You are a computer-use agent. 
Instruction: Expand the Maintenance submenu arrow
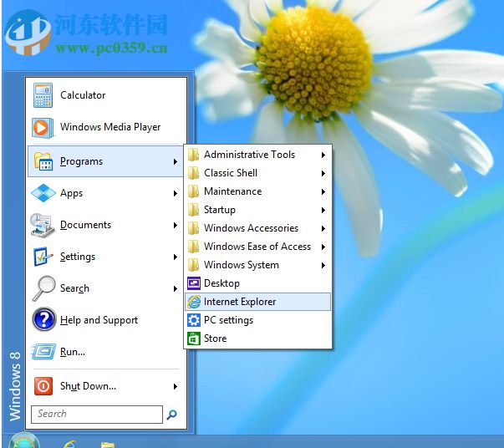click(323, 191)
